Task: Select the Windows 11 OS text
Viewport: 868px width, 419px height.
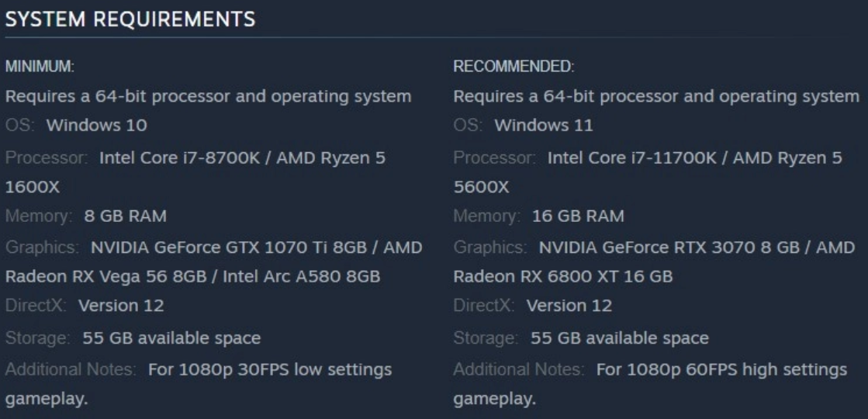Action: [x=544, y=125]
